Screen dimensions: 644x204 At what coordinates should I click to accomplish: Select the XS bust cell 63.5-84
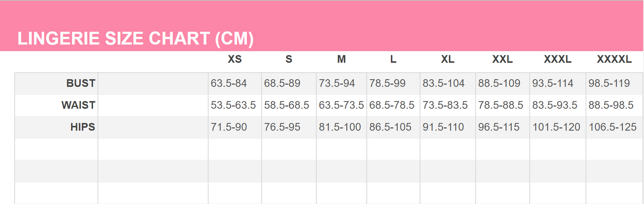(x=229, y=83)
